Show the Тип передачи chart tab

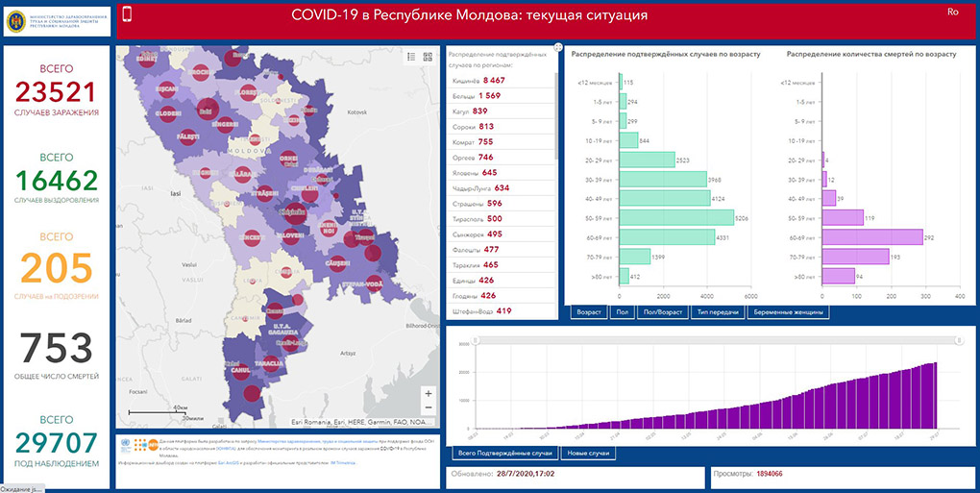716,312
